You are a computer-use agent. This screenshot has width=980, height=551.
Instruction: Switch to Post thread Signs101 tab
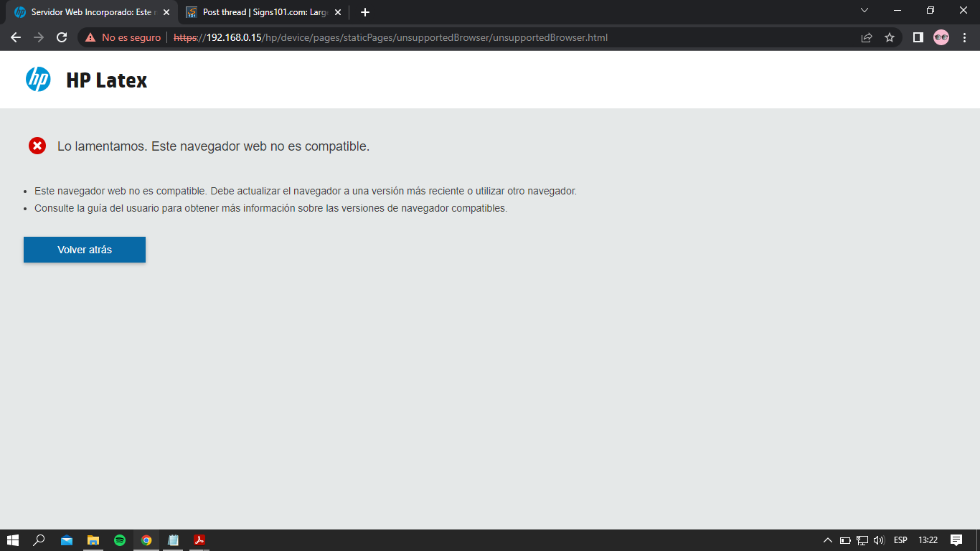(x=264, y=12)
